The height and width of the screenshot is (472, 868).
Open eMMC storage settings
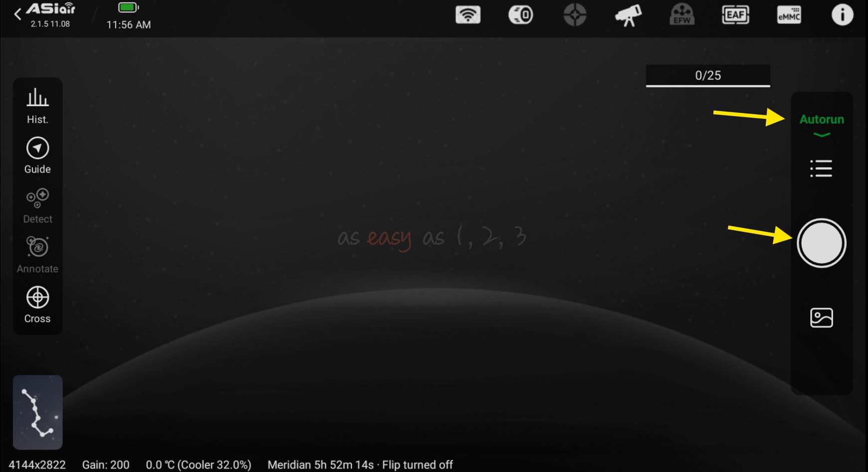pyautogui.click(x=789, y=15)
